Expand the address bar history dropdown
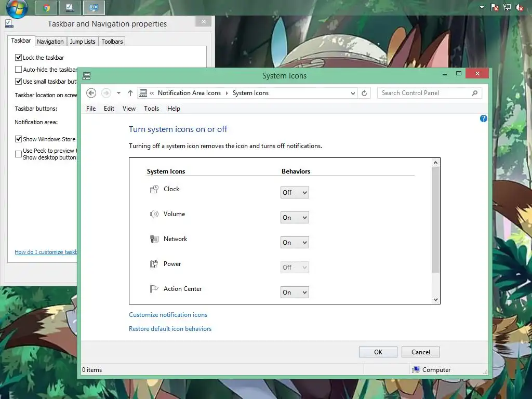Screen dimensions: 532x399 (353, 94)
